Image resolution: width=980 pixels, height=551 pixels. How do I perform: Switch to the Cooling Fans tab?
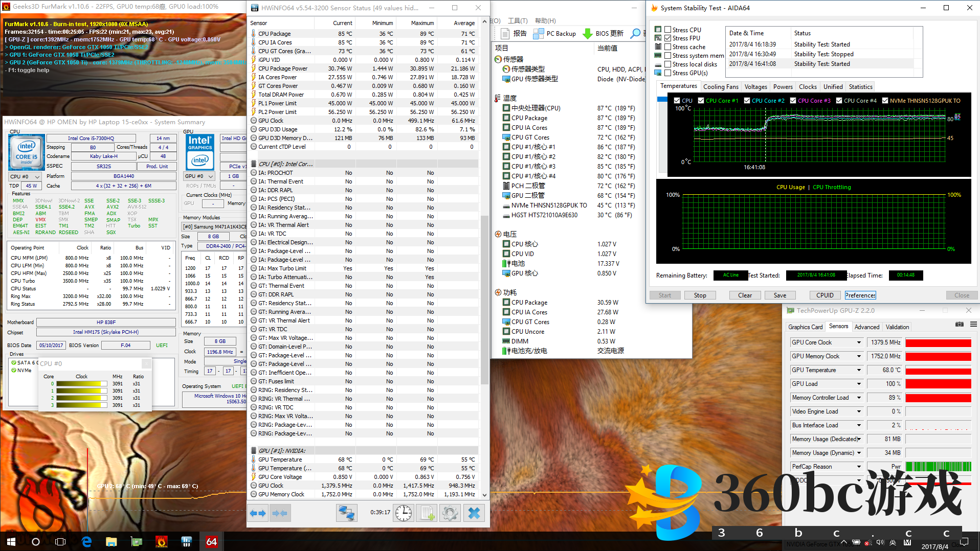point(721,87)
